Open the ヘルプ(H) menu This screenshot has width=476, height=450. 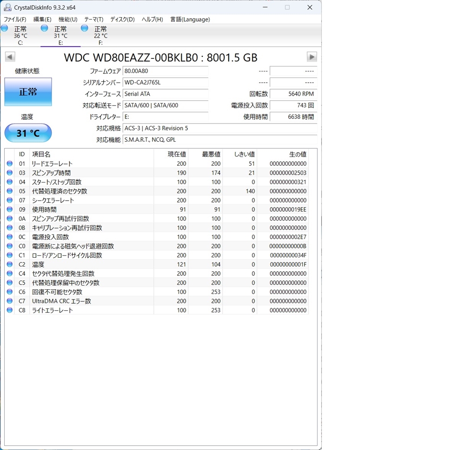(152, 20)
